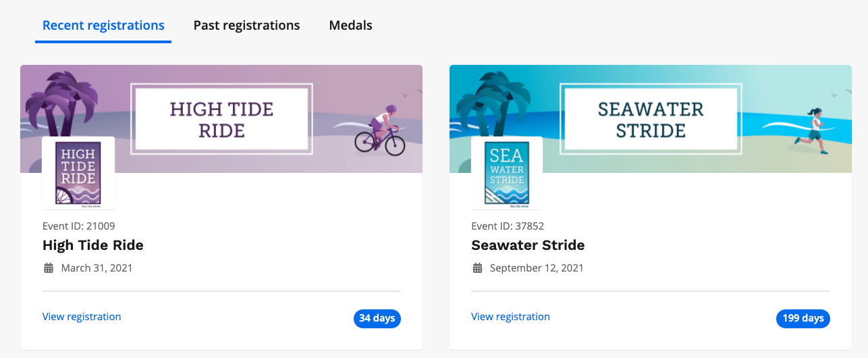
Task: Open the Seawater Stride event title
Action: click(x=528, y=245)
